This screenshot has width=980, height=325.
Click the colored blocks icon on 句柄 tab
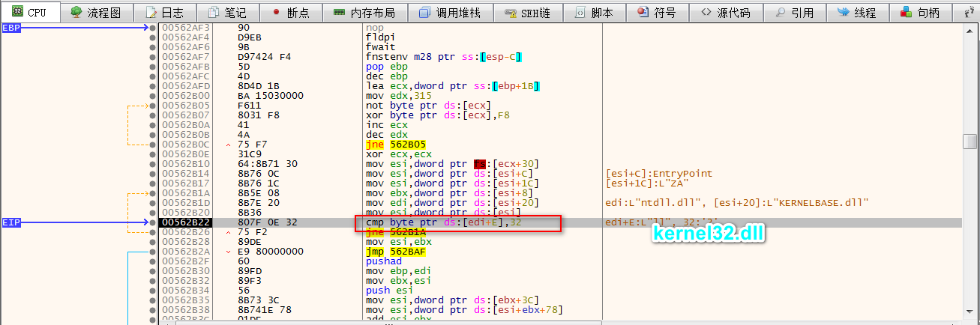(907, 12)
